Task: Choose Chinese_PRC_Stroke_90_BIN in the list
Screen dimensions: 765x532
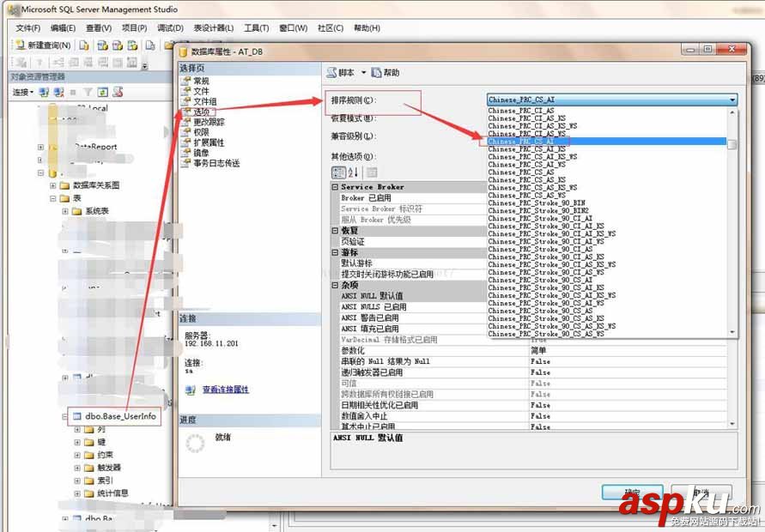Action: [537, 203]
